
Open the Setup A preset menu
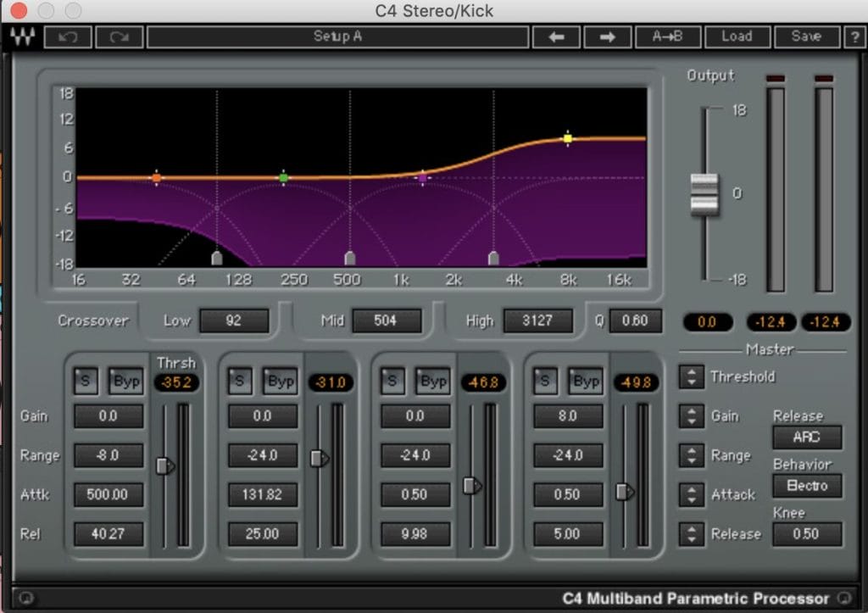pyautogui.click(x=337, y=36)
